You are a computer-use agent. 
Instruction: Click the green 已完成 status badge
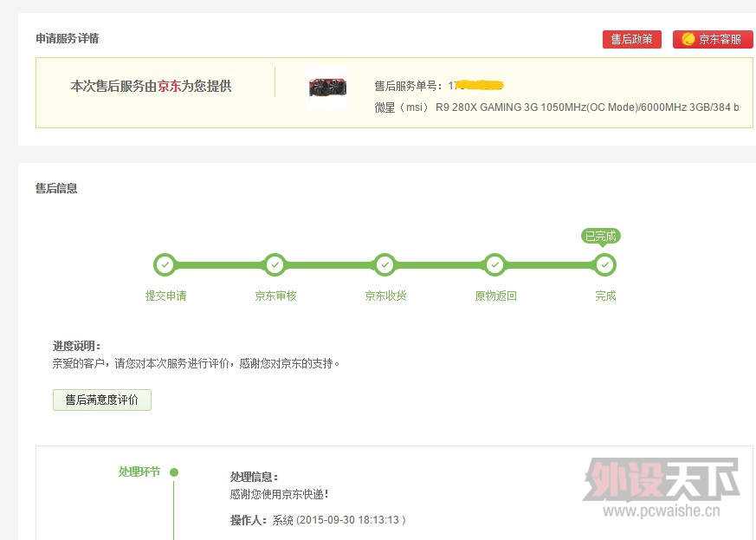pyautogui.click(x=601, y=236)
